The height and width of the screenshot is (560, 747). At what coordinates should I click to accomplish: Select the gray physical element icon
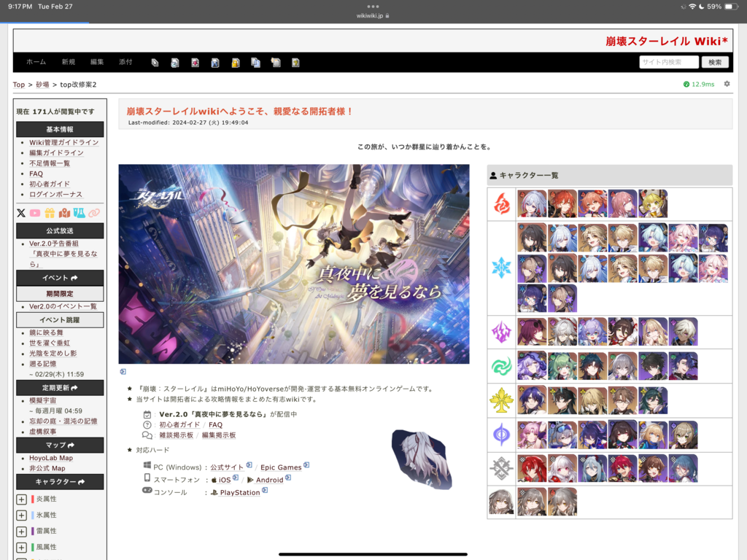[501, 469]
